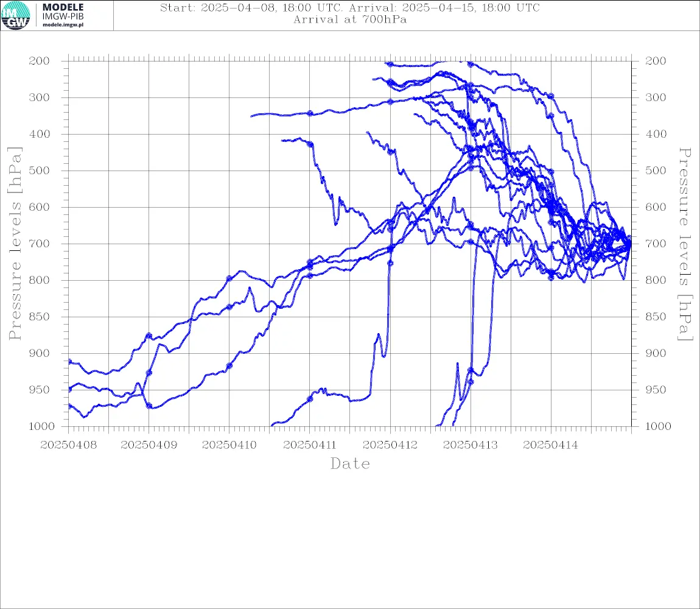Click the IMGW-PIB label
The width and height of the screenshot is (700, 609).
coord(63,16)
